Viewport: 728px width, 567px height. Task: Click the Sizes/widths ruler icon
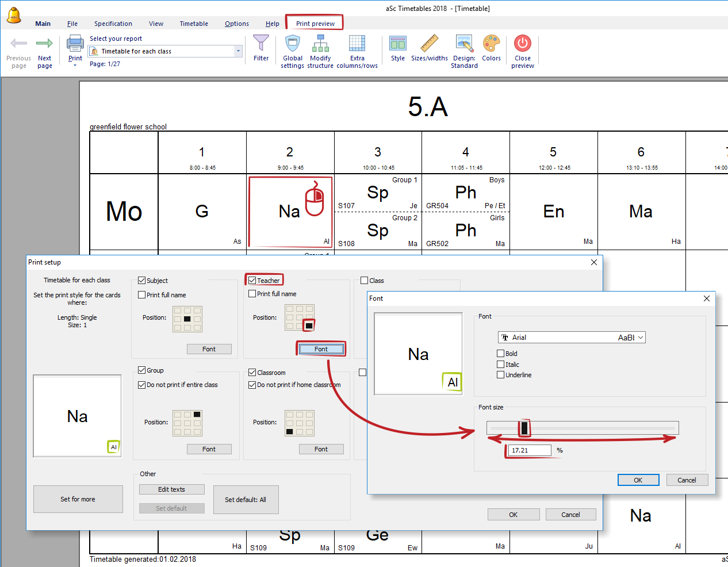[x=429, y=44]
